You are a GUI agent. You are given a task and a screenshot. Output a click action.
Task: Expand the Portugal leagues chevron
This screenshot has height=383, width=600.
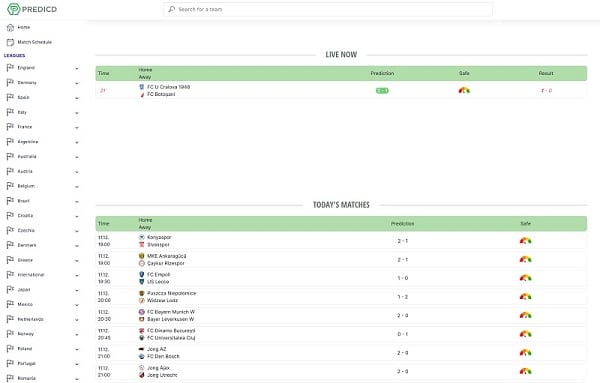point(77,364)
